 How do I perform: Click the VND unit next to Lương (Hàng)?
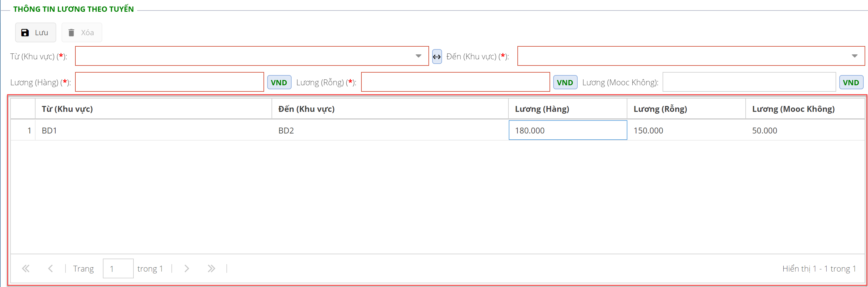(x=279, y=82)
